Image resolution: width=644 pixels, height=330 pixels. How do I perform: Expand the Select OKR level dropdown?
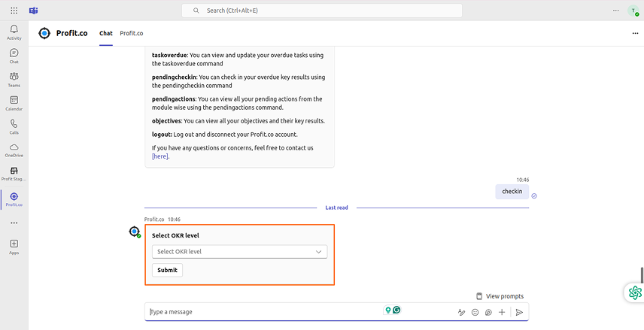tap(239, 252)
